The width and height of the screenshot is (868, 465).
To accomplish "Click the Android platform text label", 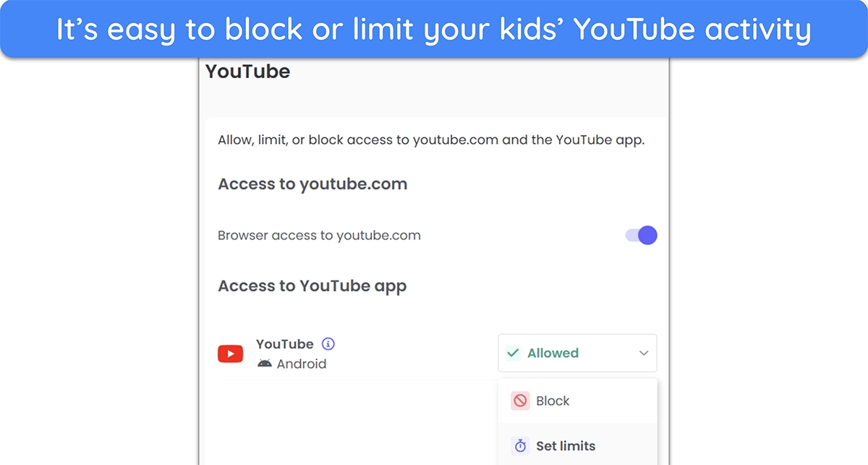I will pyautogui.click(x=302, y=364).
